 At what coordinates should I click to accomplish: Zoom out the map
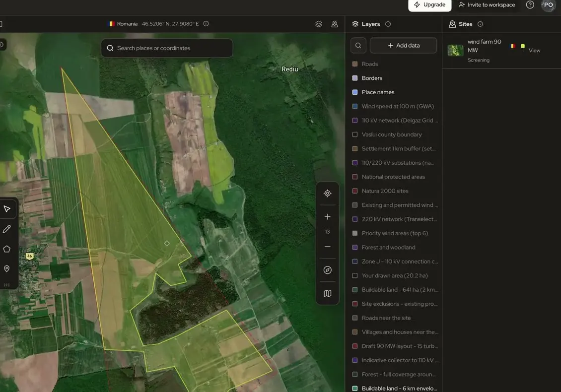point(327,247)
